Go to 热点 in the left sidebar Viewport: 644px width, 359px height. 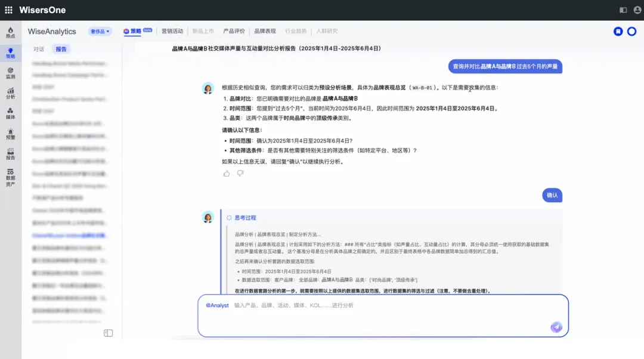(10, 32)
